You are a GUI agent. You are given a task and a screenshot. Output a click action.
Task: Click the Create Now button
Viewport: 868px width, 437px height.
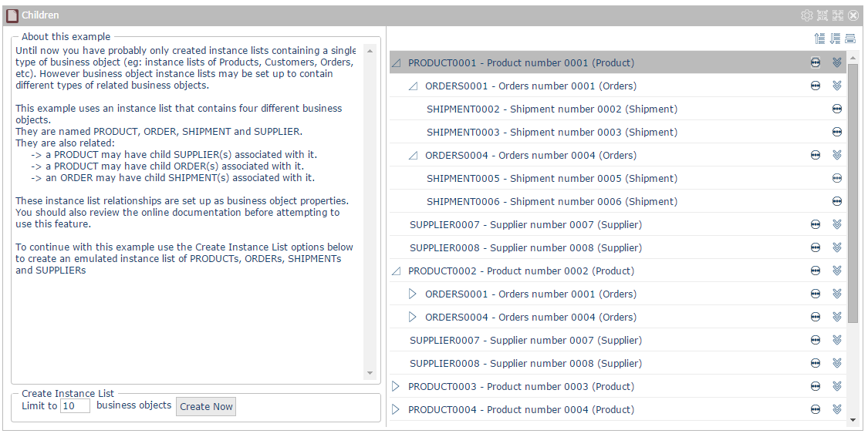tap(206, 407)
